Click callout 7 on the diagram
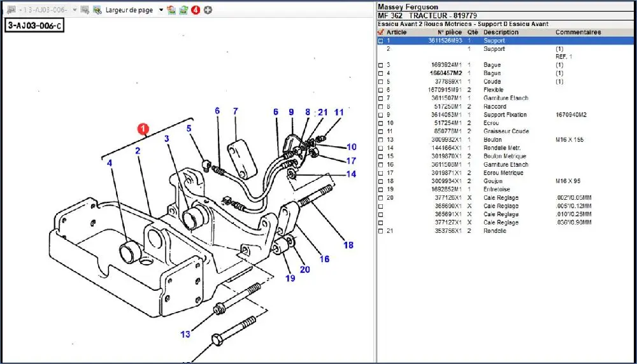The width and height of the screenshot is (637, 364). tap(235, 111)
